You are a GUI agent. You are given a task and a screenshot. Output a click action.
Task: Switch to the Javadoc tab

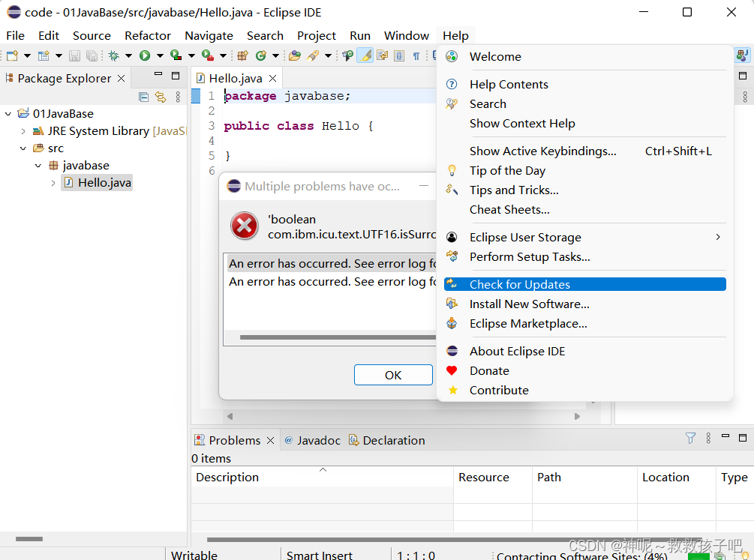(x=317, y=440)
